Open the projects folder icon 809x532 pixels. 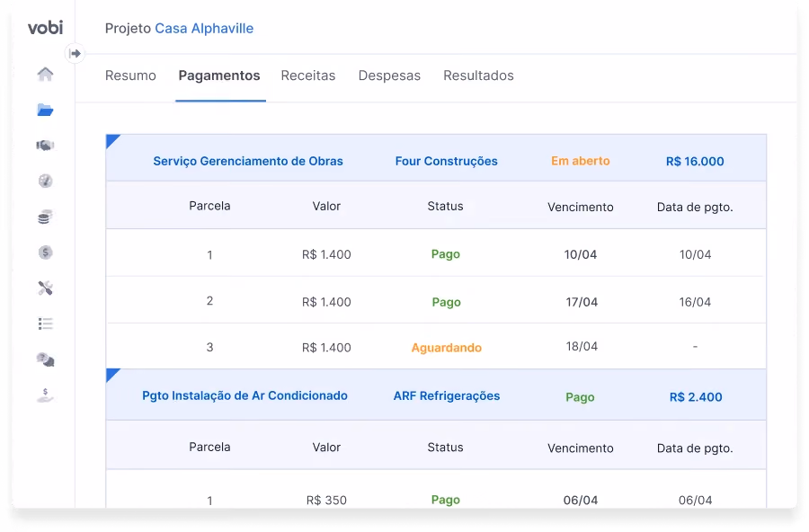click(x=46, y=110)
